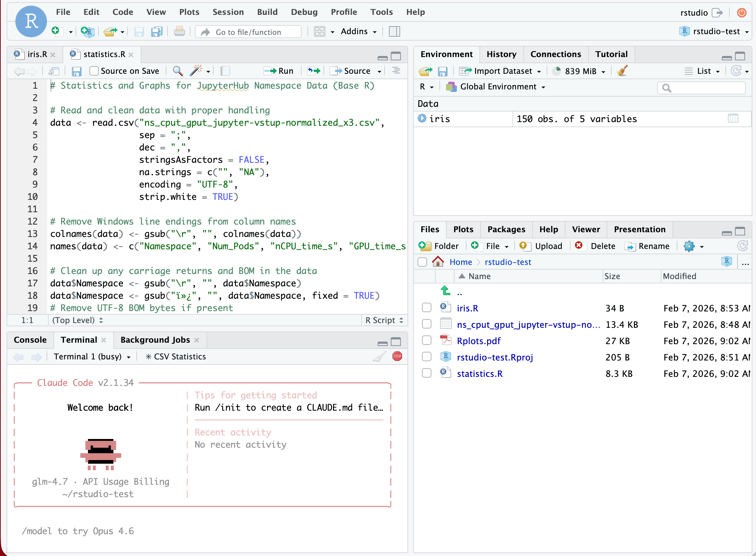Expand the Source button dropdown arrow
756x556 pixels.
point(379,70)
